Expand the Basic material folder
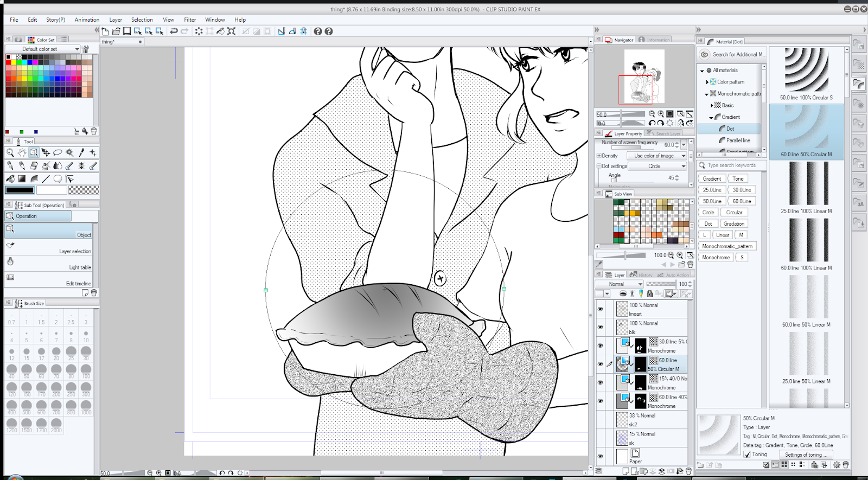The image size is (868, 480). tap(712, 105)
